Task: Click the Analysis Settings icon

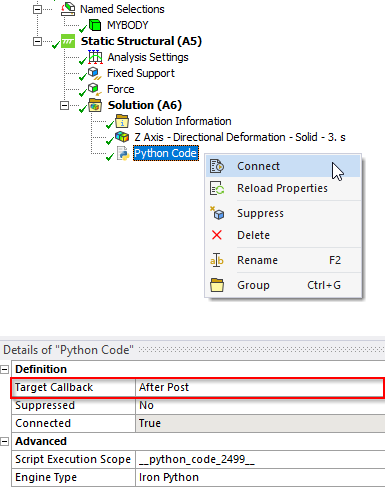Action: click(x=95, y=57)
